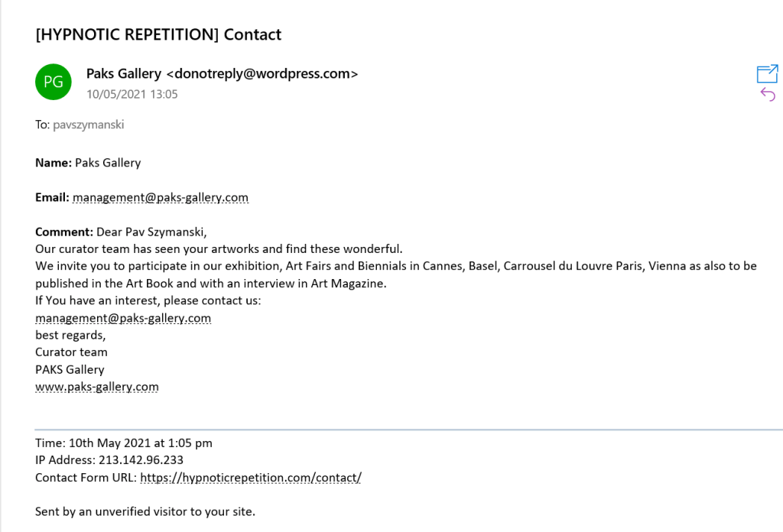Click the IP address 213.142.96.233

point(141,460)
